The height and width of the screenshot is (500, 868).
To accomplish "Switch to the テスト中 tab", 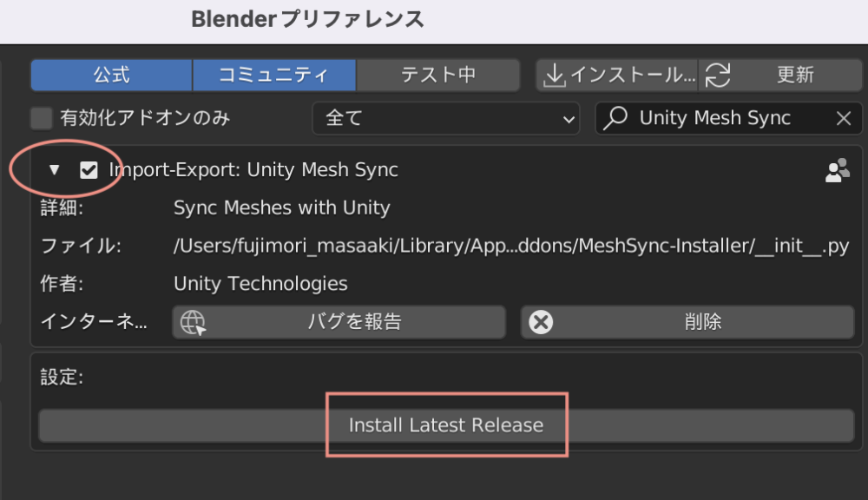I will [x=437, y=75].
